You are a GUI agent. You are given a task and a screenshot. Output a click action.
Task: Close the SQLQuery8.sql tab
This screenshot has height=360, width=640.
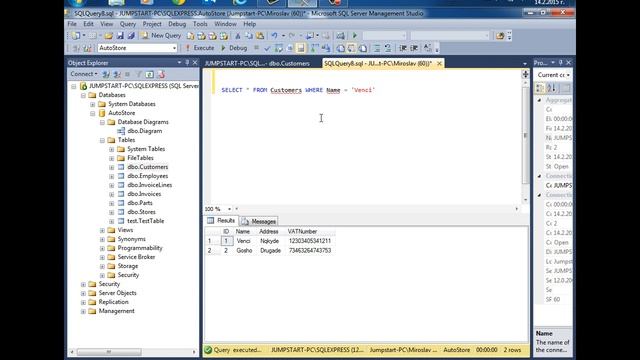439,63
